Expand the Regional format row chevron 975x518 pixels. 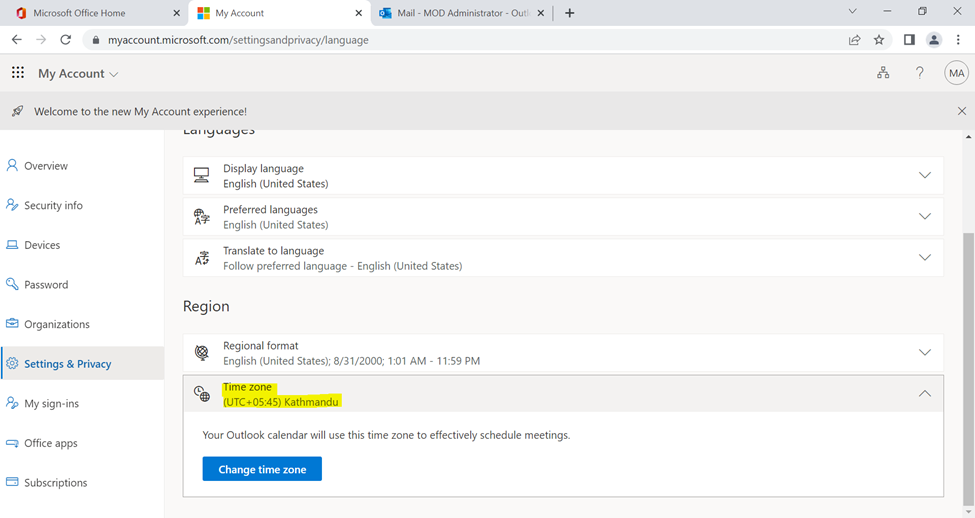pyautogui.click(x=925, y=353)
